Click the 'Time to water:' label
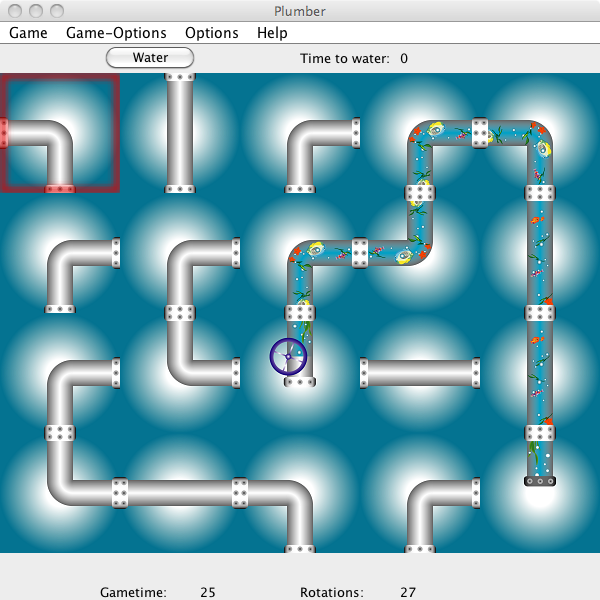Screen dimensions: 600x600 coord(345,59)
